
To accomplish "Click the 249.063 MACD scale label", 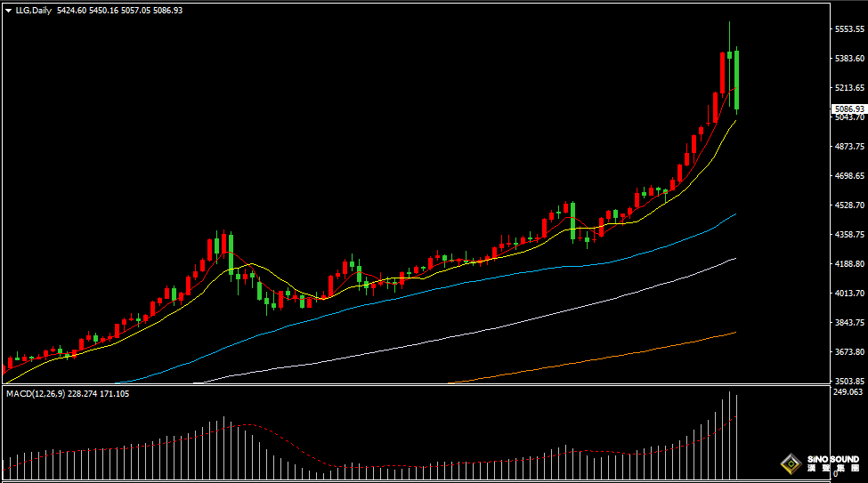I will coord(848,392).
